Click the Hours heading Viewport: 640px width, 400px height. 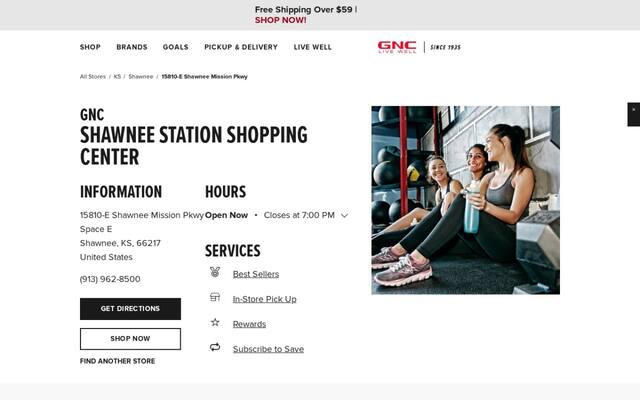(225, 191)
